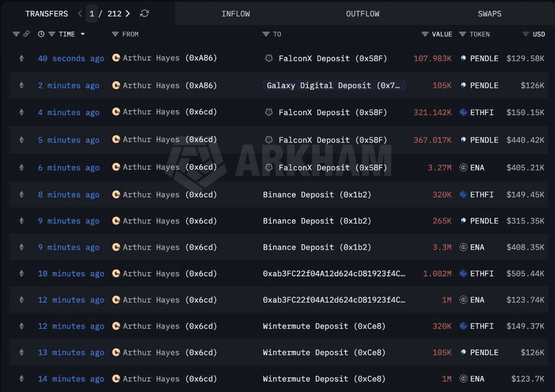Open Galaxy Digital Deposit address link
Screen dimensions: 555x392
[333, 85]
